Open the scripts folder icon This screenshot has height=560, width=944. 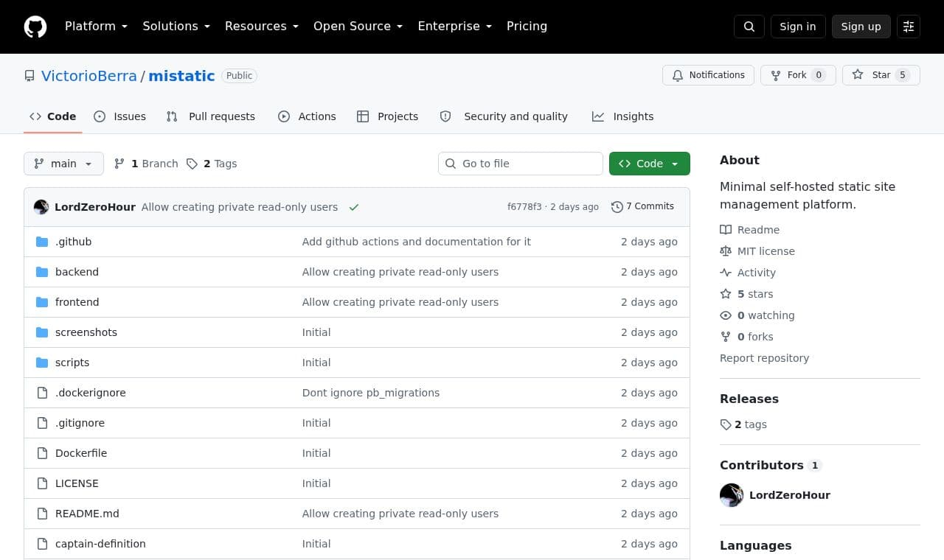click(42, 363)
